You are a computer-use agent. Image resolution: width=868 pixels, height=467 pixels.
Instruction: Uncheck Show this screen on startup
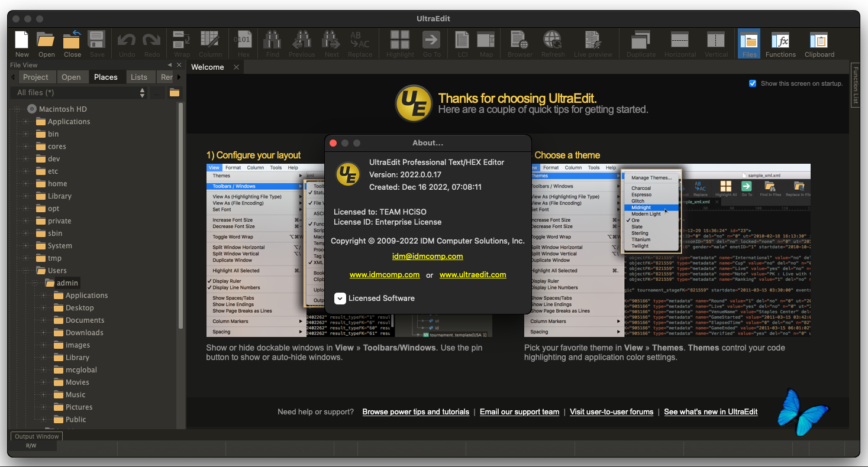click(x=753, y=83)
